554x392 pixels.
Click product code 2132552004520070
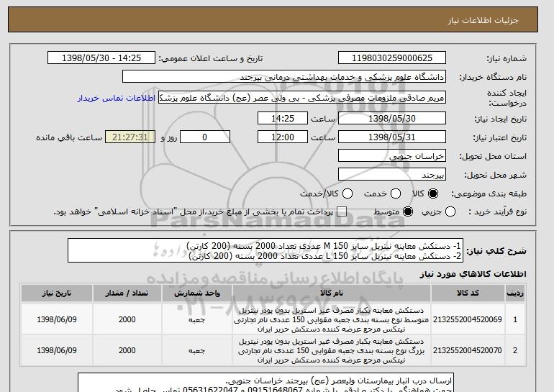click(x=468, y=351)
